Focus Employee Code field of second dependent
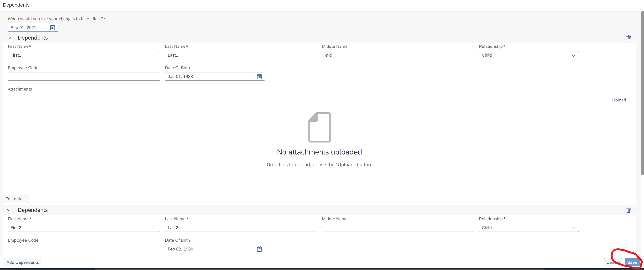 (84, 249)
